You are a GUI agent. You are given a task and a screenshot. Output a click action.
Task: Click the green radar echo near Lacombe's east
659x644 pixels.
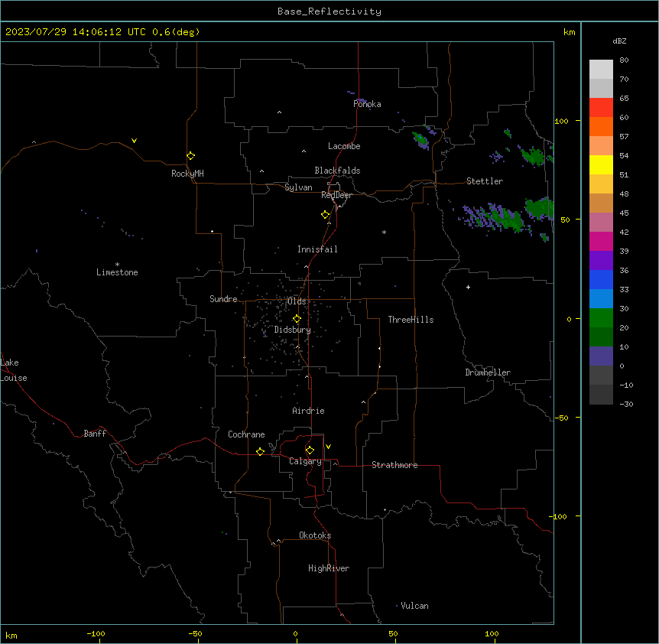pyautogui.click(x=420, y=140)
